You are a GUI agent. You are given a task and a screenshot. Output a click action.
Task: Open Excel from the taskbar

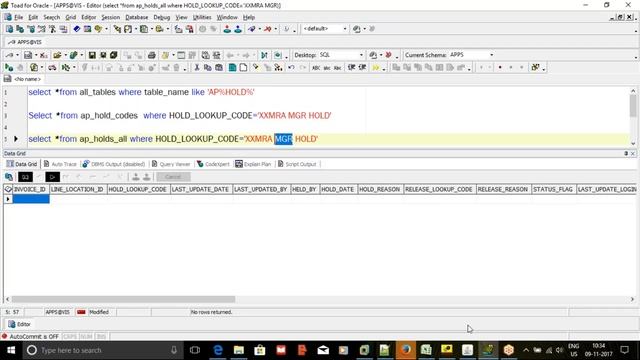426,350
